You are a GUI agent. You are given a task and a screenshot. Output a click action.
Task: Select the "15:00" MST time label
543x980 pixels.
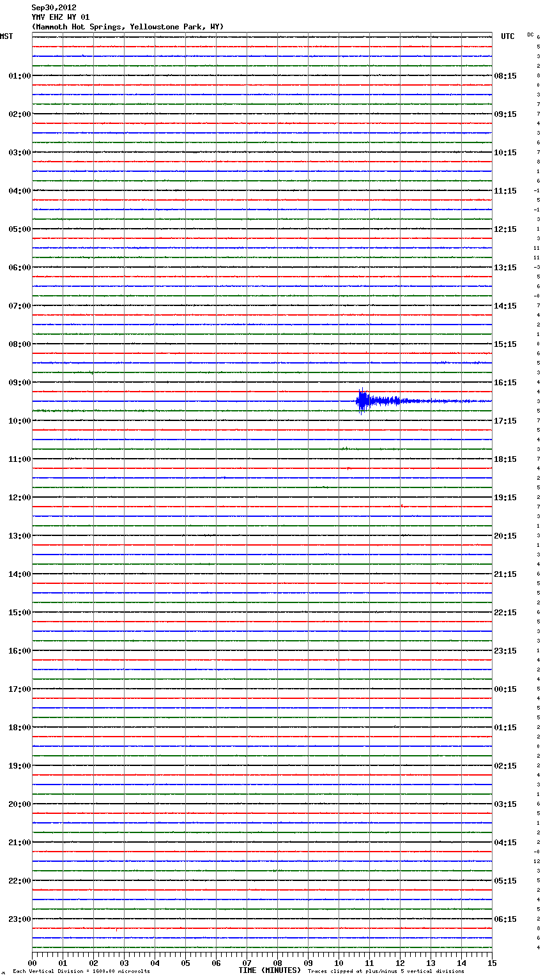pyautogui.click(x=20, y=613)
